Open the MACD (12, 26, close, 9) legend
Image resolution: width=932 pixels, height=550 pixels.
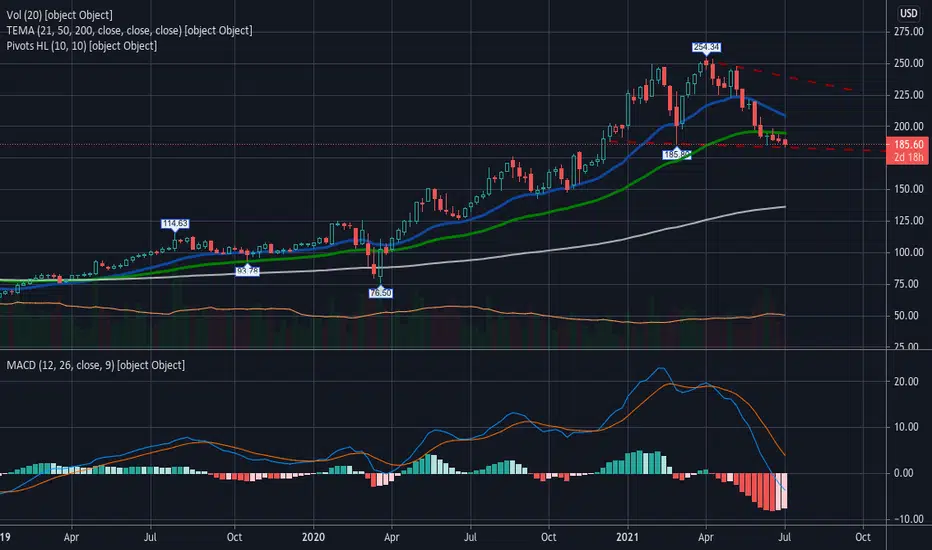(96, 365)
